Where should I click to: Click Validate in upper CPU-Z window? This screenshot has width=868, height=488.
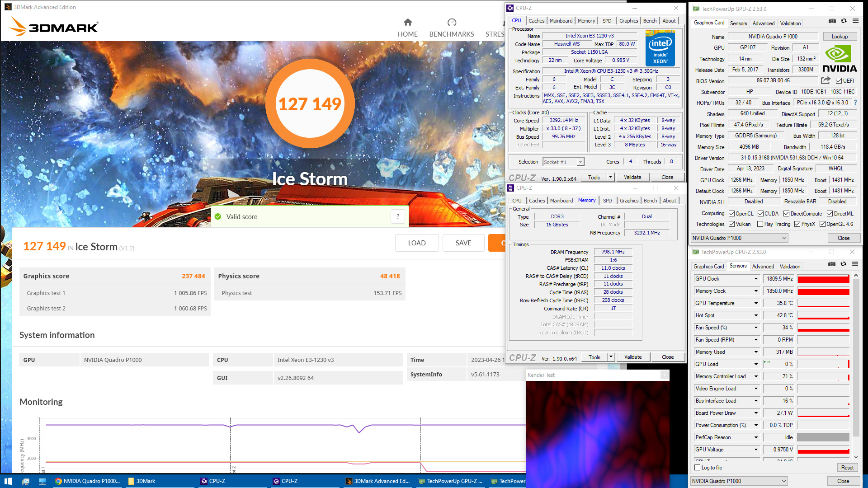point(632,177)
